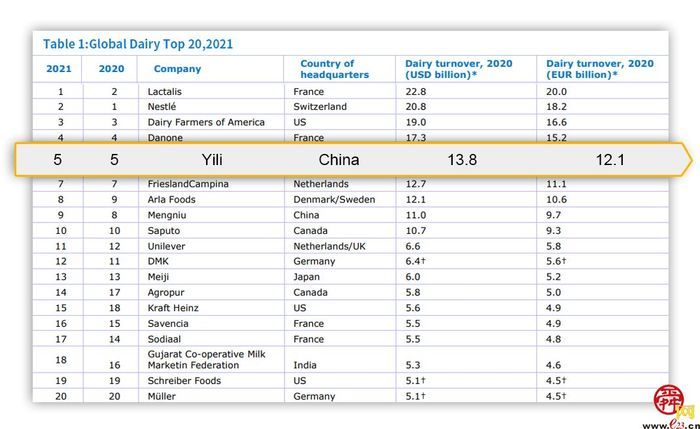Select "Gujarat Co-operative Milk Marketin Federation" cell
Viewport: 700px width, 429px height.
coord(206,360)
